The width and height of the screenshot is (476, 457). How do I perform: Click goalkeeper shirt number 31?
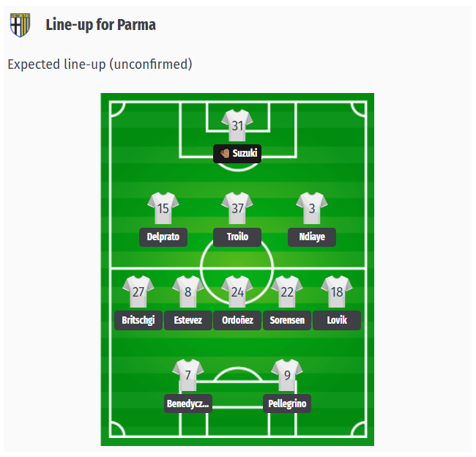pos(237,125)
